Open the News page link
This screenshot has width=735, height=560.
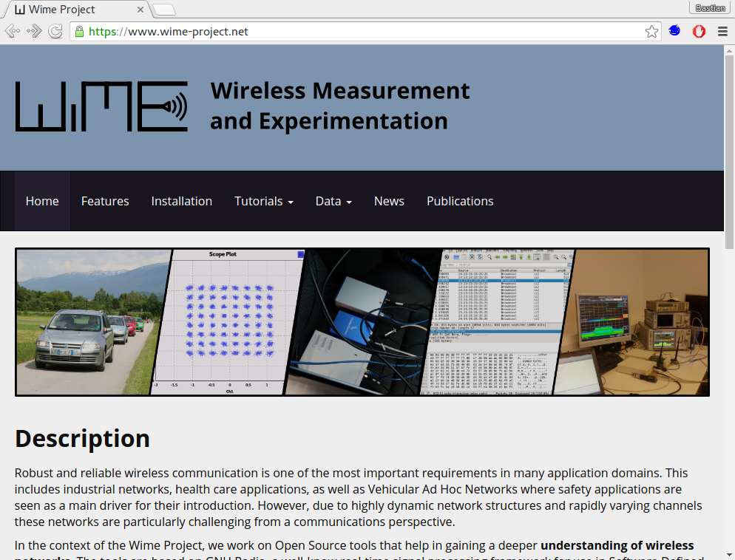[x=389, y=201]
